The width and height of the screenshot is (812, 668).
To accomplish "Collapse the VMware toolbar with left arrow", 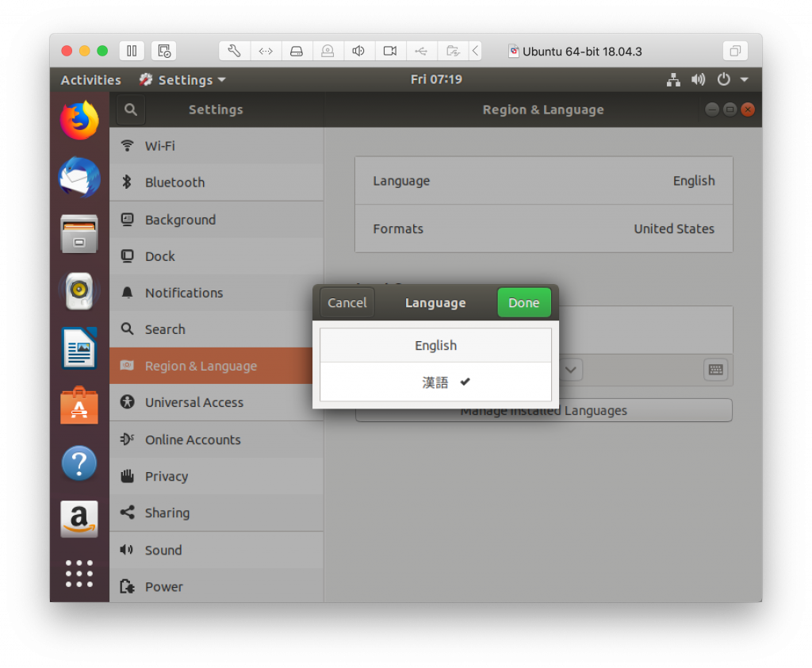I will pos(475,51).
